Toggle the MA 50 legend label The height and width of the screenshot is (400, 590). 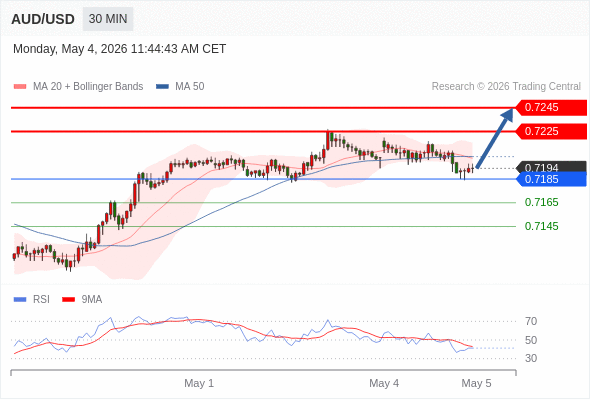[190, 87]
